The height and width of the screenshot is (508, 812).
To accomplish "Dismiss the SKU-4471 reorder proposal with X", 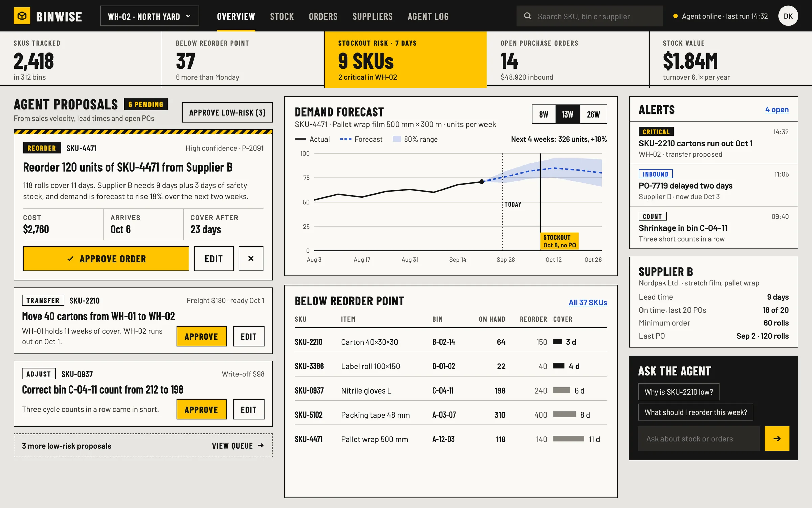I will (251, 258).
